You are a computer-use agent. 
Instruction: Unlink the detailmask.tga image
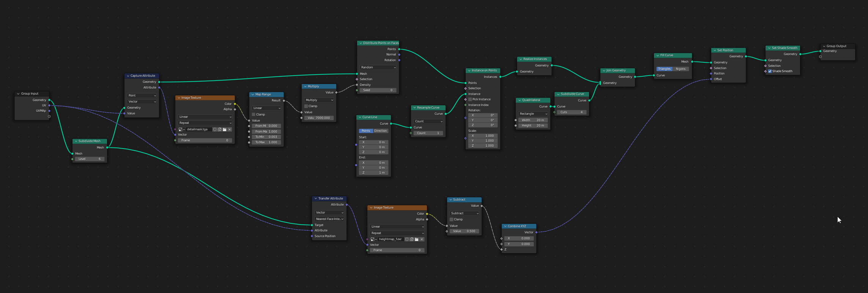click(x=230, y=130)
